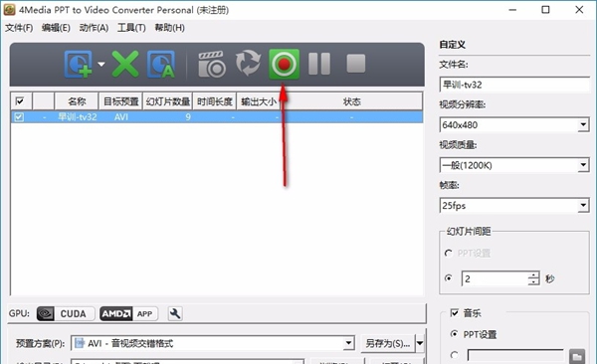Toggle NVIDIA CUDA GPU acceleration
The height and width of the screenshot is (364, 597).
point(66,313)
